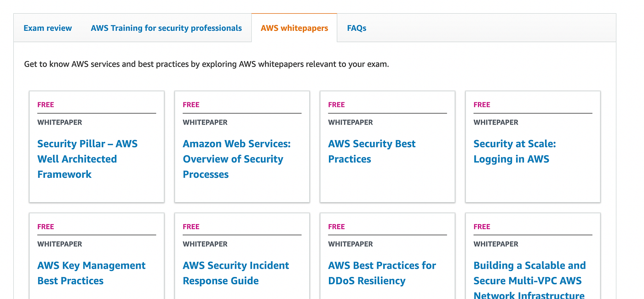Open the FAQs tab
This screenshot has width=644, height=299.
356,28
